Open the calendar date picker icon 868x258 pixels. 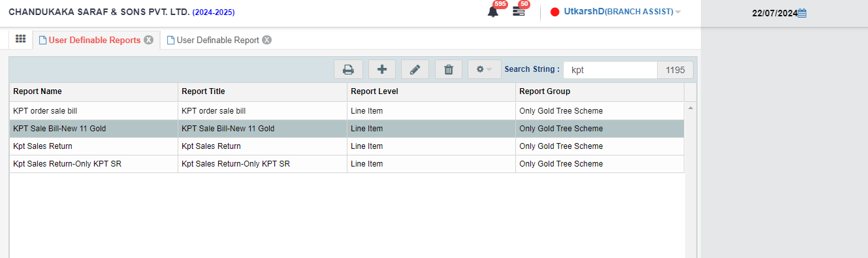[x=803, y=13]
